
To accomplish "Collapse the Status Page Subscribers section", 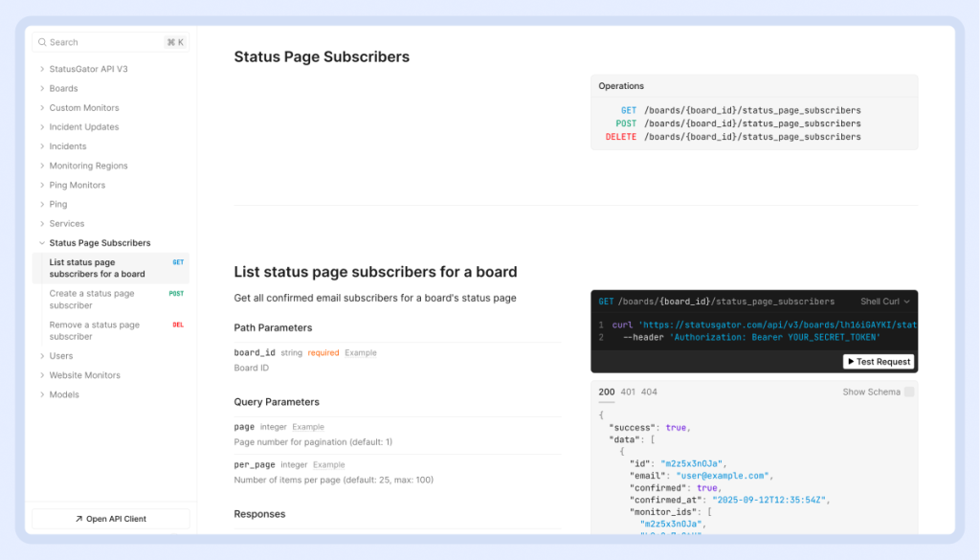I will (x=42, y=243).
